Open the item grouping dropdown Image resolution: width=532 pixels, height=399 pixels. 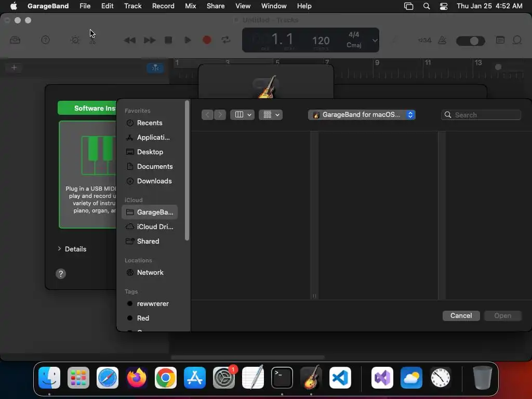(271, 115)
